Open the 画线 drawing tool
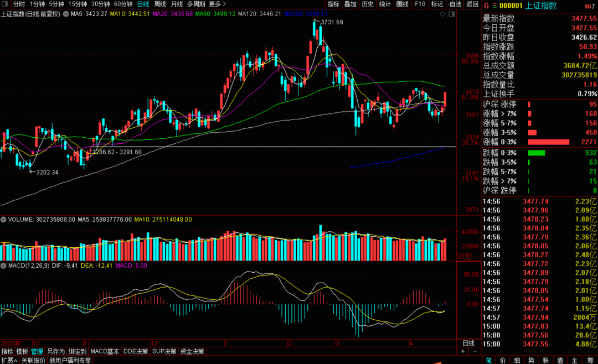 pyautogui.click(x=403, y=4)
